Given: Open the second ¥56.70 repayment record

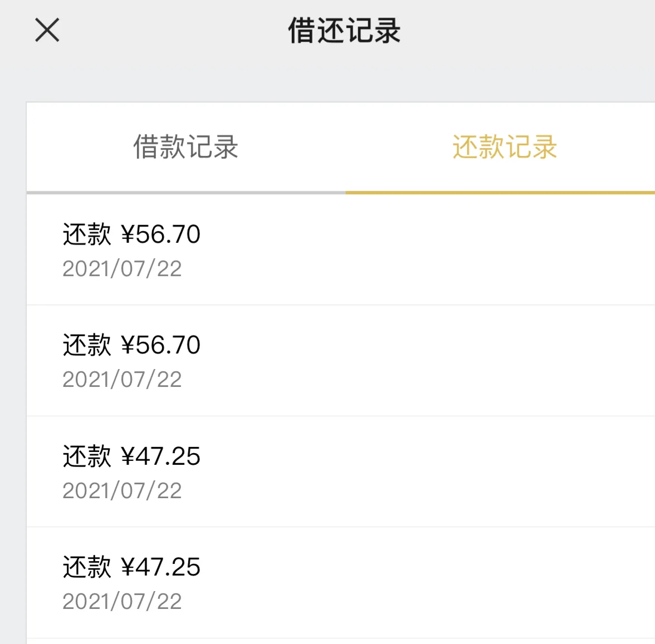Looking at the screenshot, I should (x=340, y=361).
